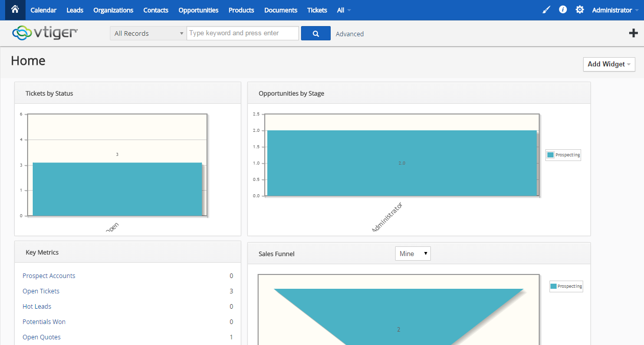Open Advanced search

[350, 34]
